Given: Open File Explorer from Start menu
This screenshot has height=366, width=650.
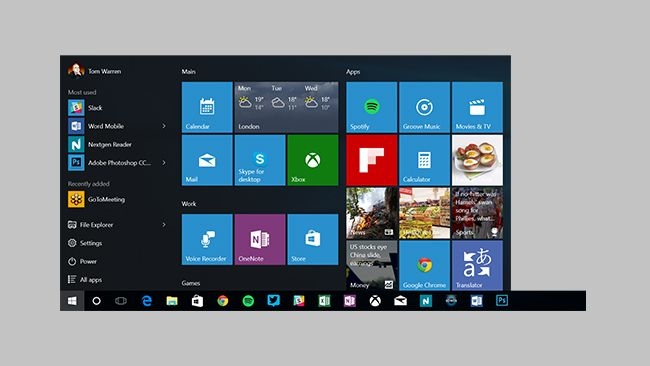Looking at the screenshot, I should [x=117, y=225].
